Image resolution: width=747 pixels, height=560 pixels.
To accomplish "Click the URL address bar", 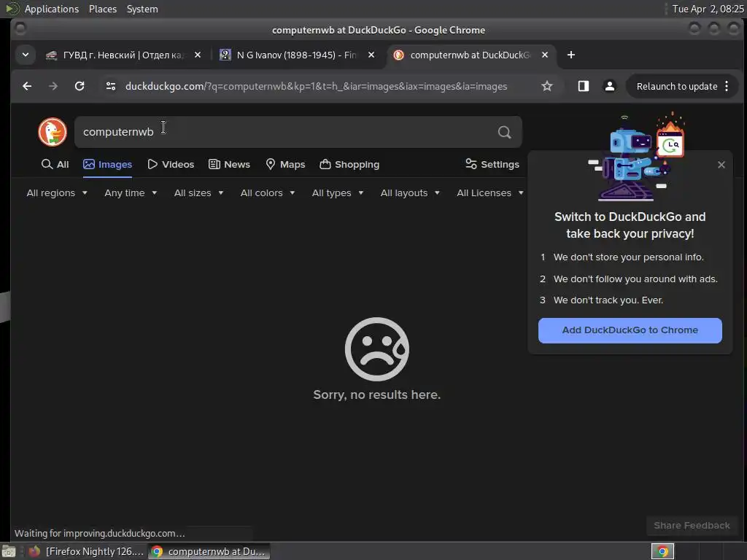I will (x=317, y=86).
